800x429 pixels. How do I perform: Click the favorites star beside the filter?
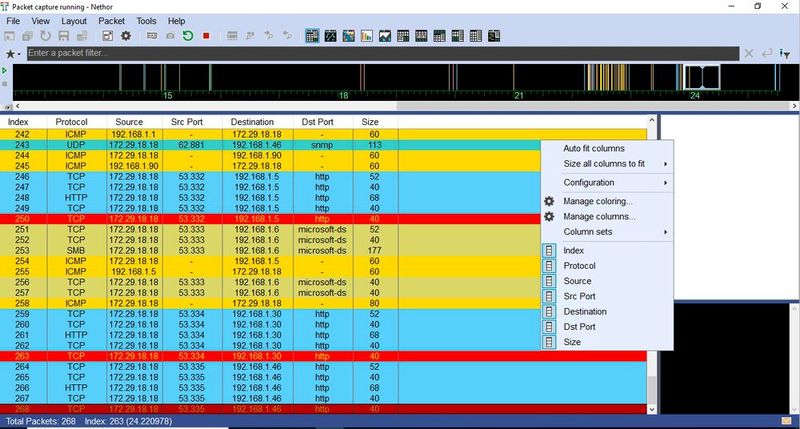(x=11, y=53)
